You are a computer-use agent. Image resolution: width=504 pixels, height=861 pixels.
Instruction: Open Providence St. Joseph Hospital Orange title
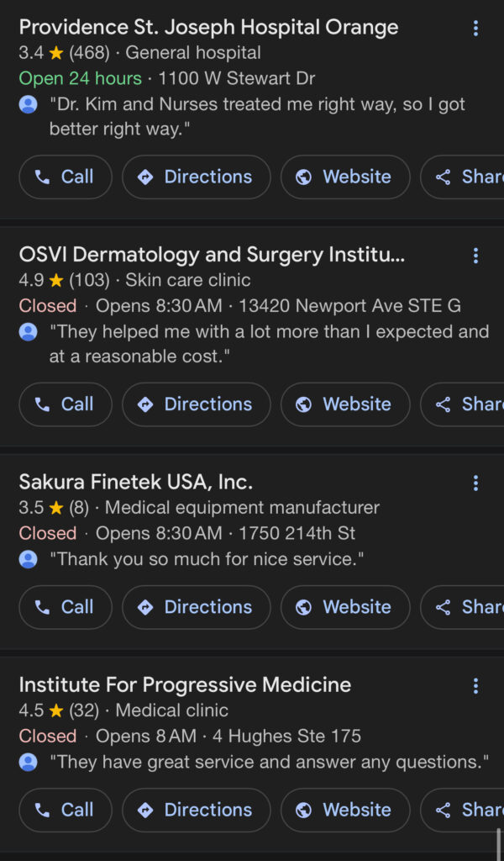click(208, 27)
